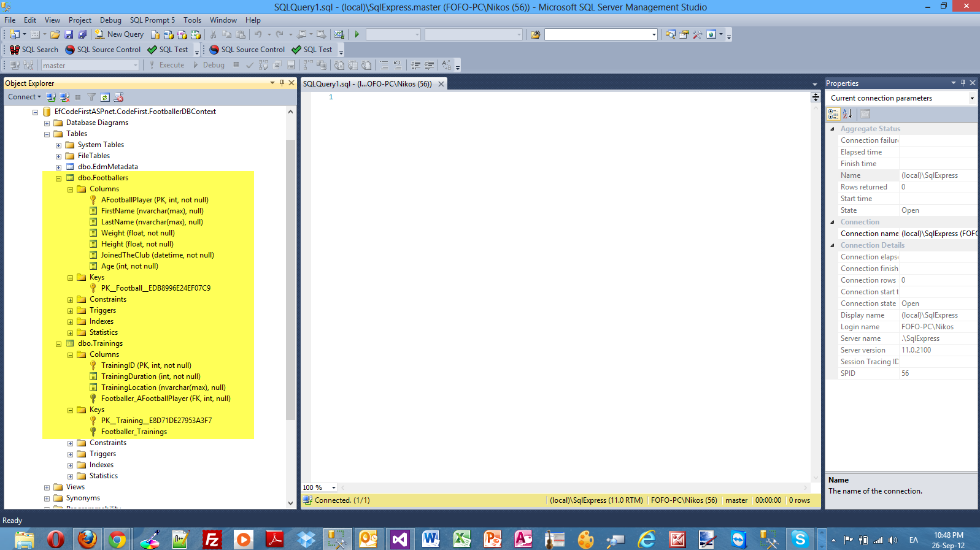The height and width of the screenshot is (550, 980).
Task: Open the Tools menu
Action: pyautogui.click(x=192, y=20)
